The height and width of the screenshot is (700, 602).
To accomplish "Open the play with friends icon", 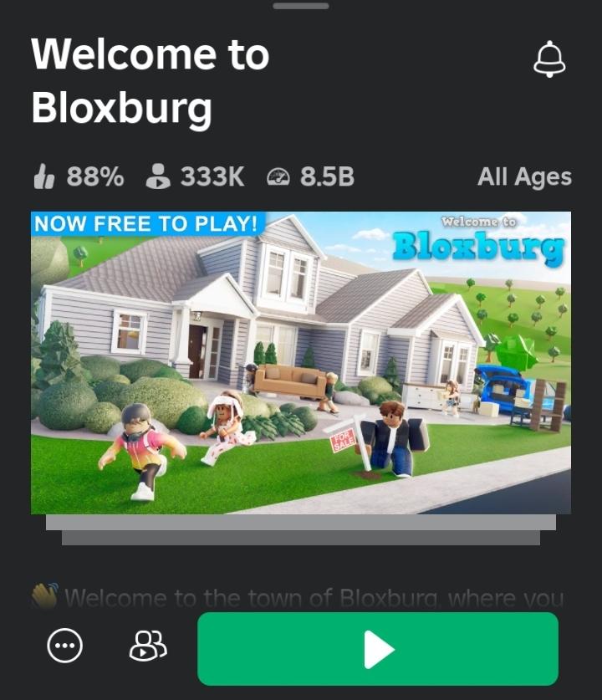I will [148, 645].
